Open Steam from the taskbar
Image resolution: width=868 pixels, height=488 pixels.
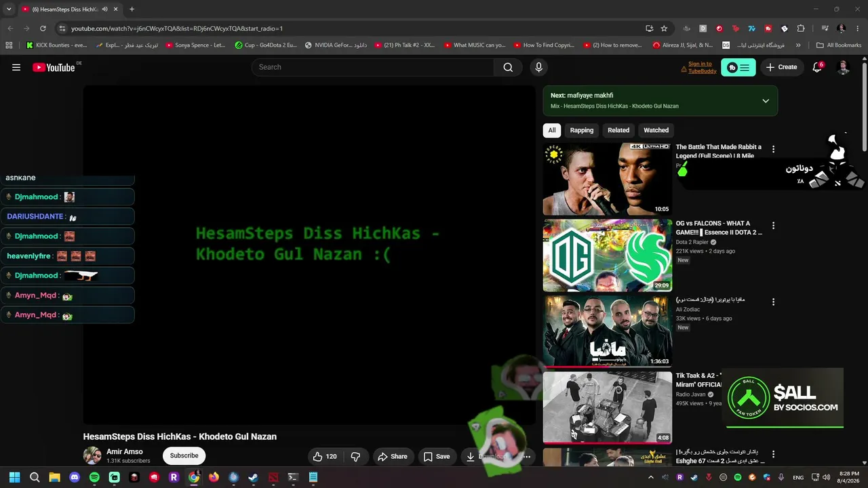253,477
